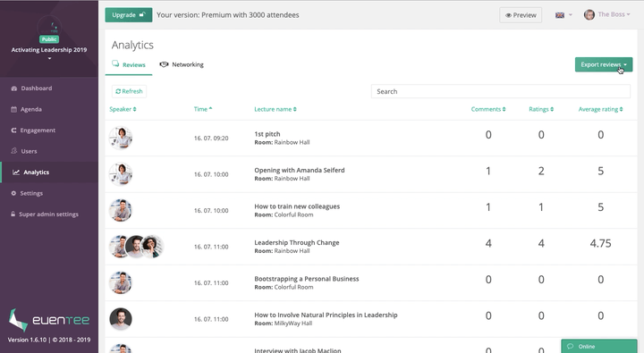Sort table by Average rating column
The height and width of the screenshot is (353, 644).
(x=600, y=109)
